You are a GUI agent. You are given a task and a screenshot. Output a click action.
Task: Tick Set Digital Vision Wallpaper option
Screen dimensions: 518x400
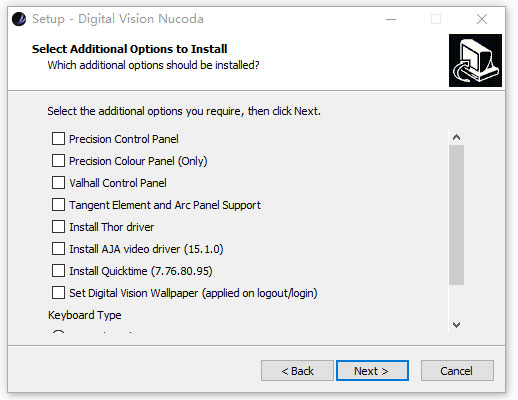tap(58, 292)
